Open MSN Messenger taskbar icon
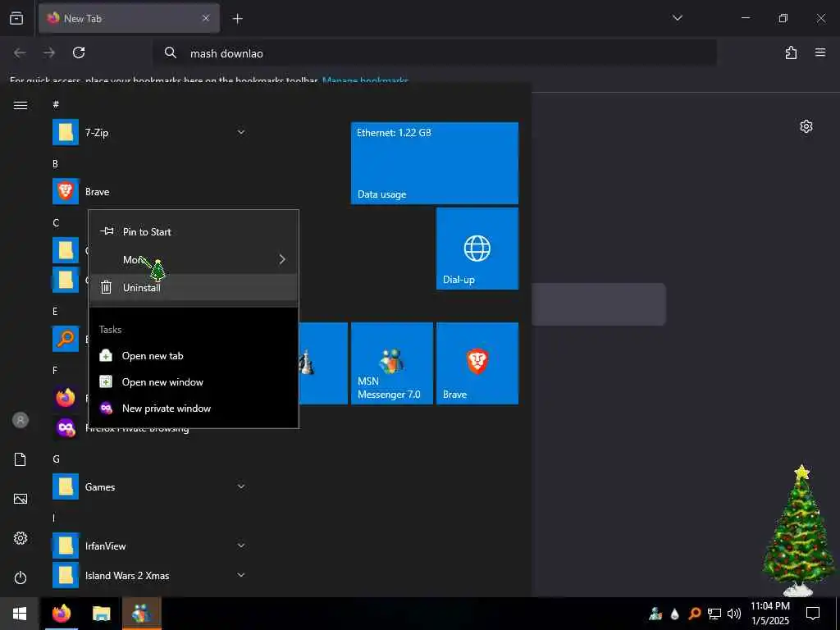840x630 pixels. [x=142, y=614]
